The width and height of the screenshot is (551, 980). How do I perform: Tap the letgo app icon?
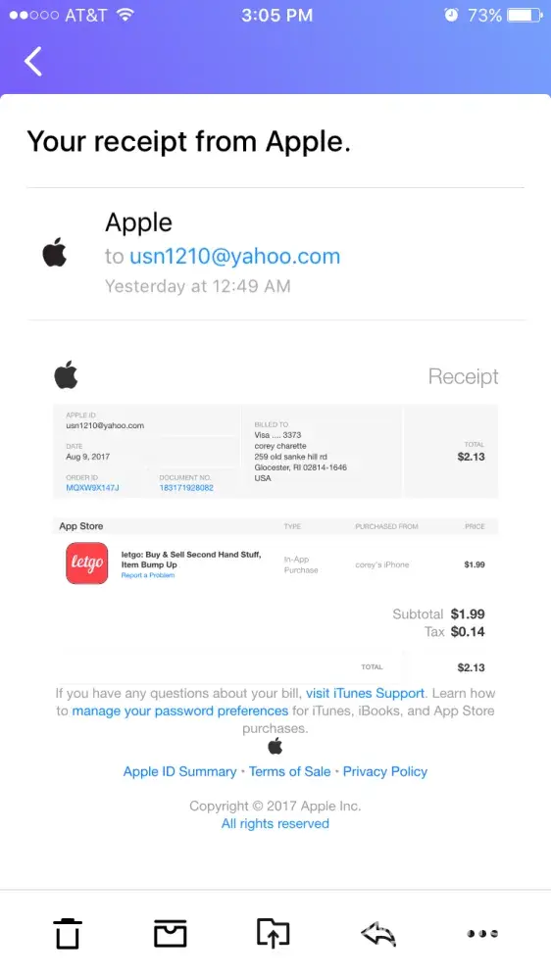tap(87, 563)
